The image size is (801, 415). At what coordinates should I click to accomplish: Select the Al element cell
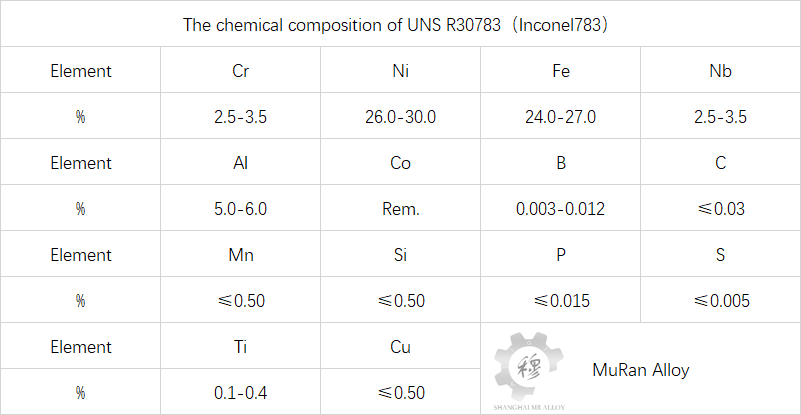click(240, 163)
